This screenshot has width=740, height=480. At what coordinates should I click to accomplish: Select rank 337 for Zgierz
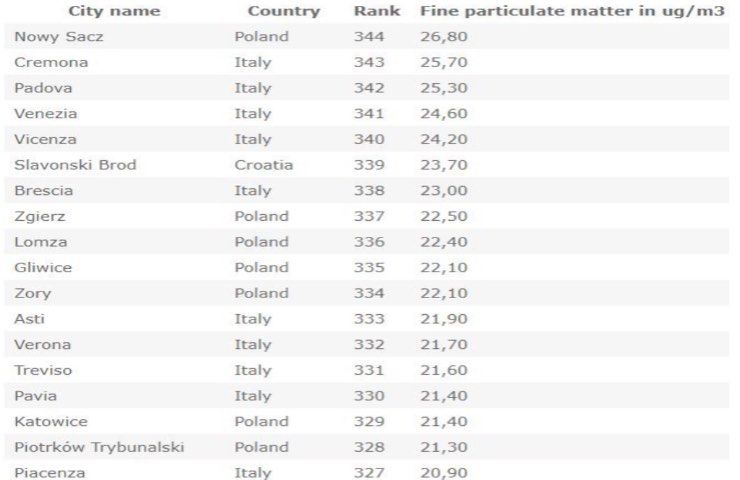pos(368,216)
